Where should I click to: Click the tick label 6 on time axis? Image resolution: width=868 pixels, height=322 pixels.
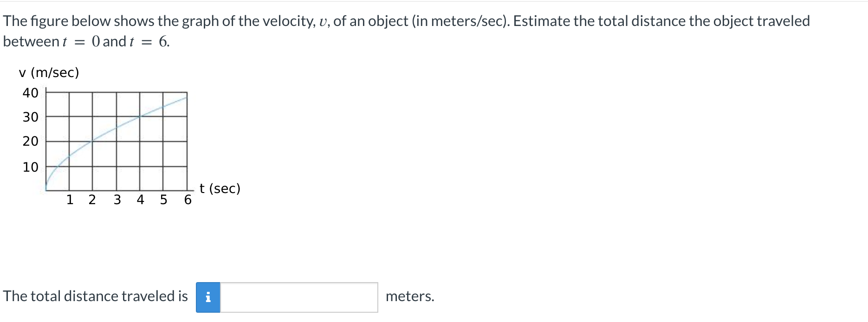coord(188,200)
